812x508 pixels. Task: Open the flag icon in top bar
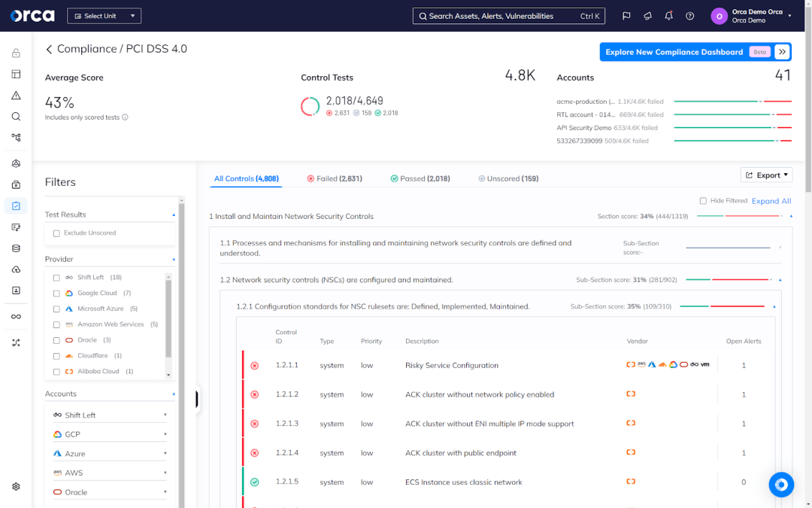point(626,16)
